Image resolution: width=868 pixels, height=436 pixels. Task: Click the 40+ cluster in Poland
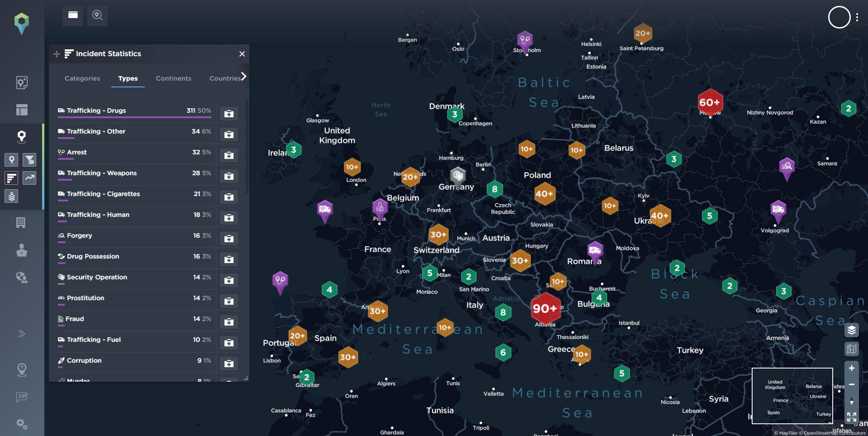coord(544,194)
